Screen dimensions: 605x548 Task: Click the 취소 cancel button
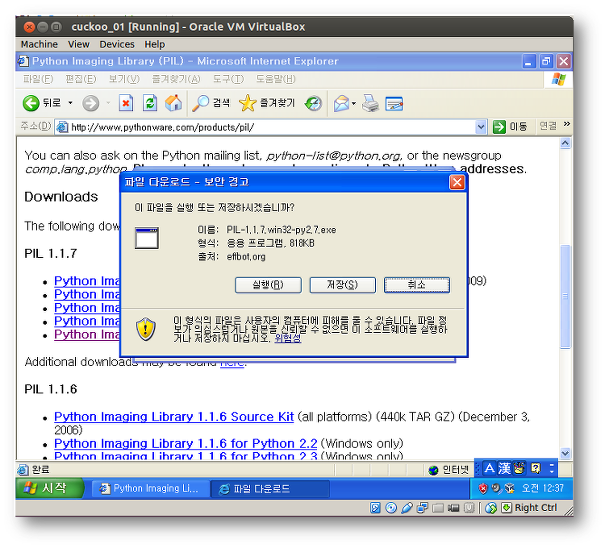point(417,285)
